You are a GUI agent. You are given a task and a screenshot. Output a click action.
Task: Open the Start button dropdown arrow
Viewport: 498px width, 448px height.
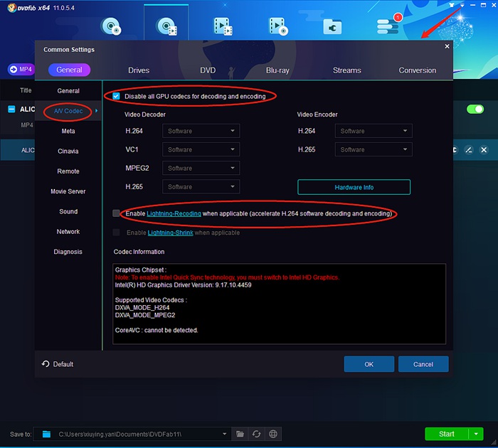(x=476, y=434)
